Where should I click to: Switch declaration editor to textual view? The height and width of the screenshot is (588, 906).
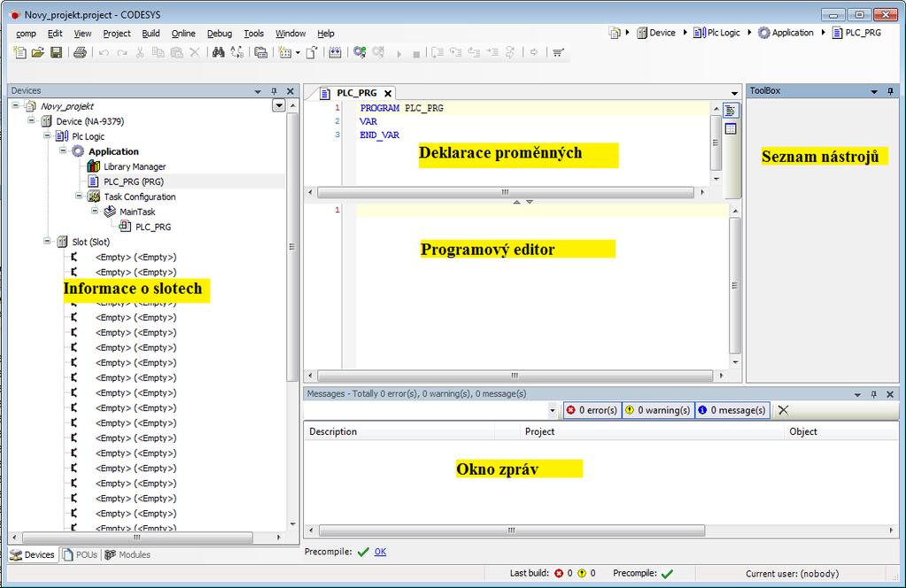coord(731,111)
